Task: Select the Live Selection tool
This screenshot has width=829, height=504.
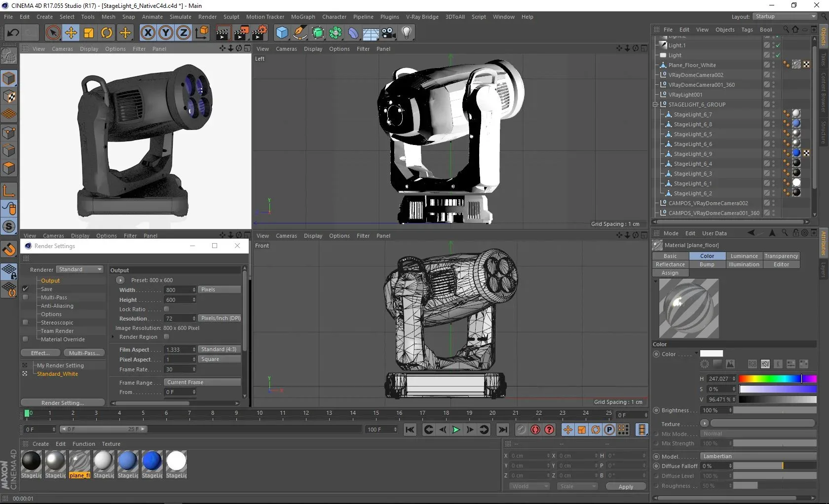Action: pos(53,33)
